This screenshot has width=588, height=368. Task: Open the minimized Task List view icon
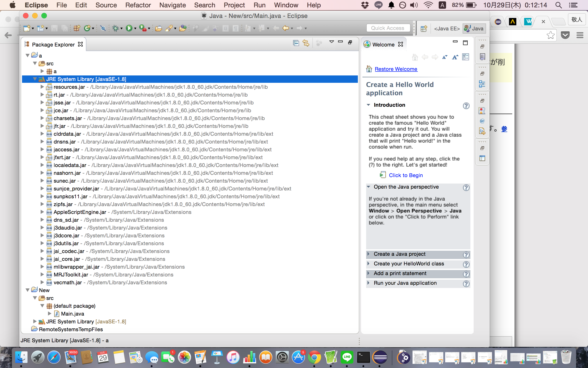pos(482,57)
